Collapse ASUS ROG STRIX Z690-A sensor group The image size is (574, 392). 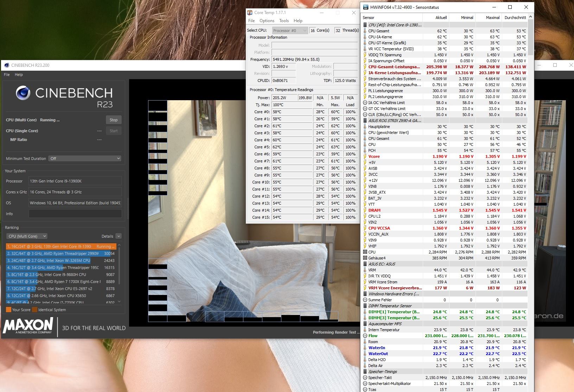tap(365, 121)
